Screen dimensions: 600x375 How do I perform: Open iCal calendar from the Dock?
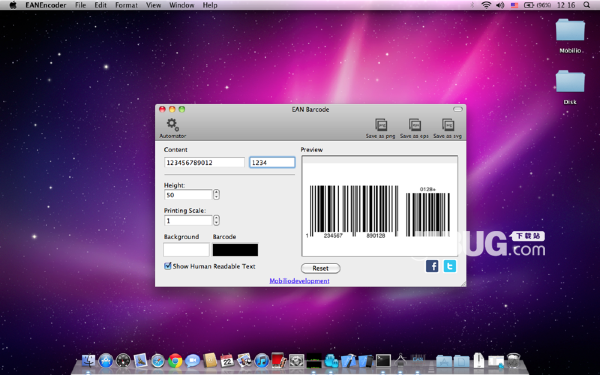click(x=227, y=361)
